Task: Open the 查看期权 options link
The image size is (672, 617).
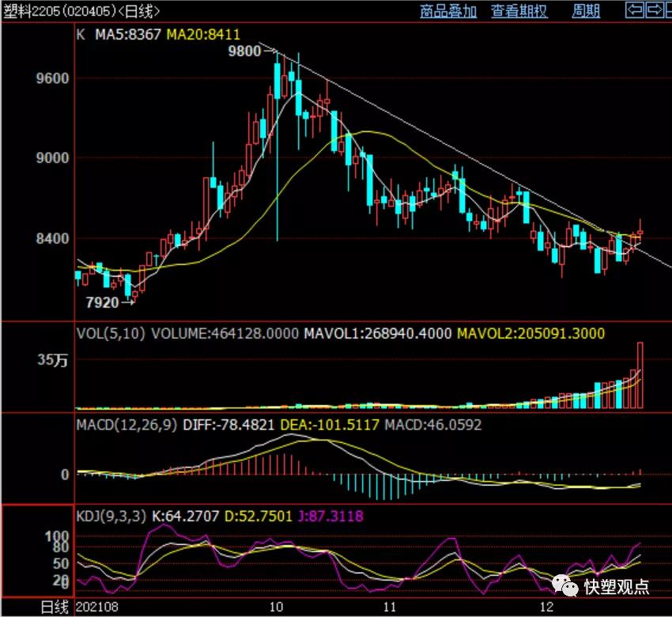Action: click(x=519, y=11)
